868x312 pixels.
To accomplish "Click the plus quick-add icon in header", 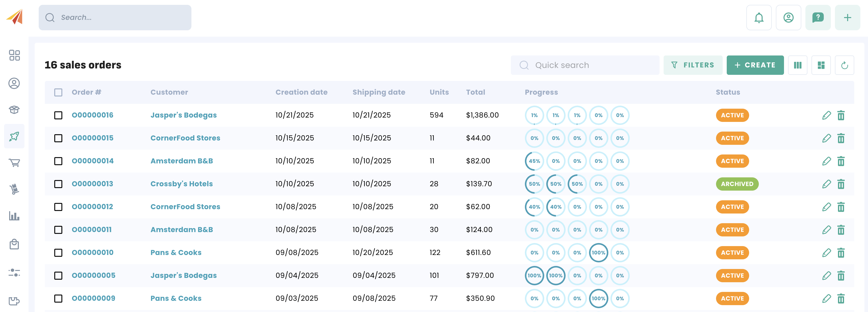I will pyautogui.click(x=847, y=18).
